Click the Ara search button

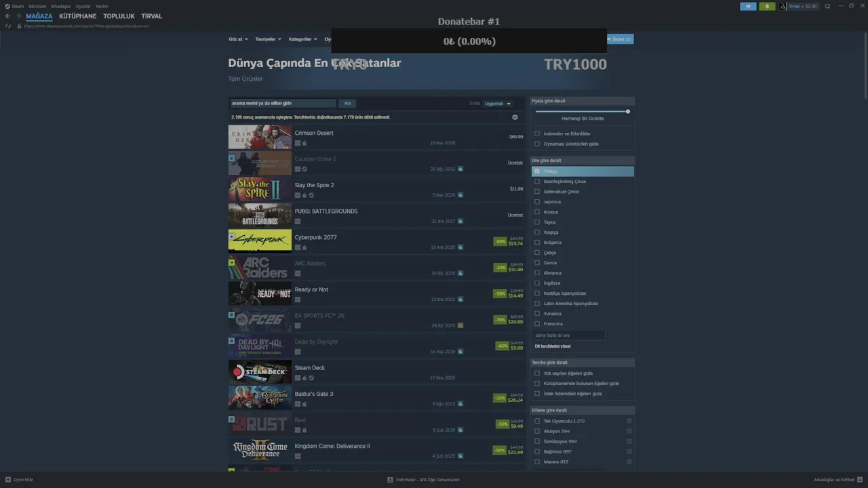click(347, 104)
